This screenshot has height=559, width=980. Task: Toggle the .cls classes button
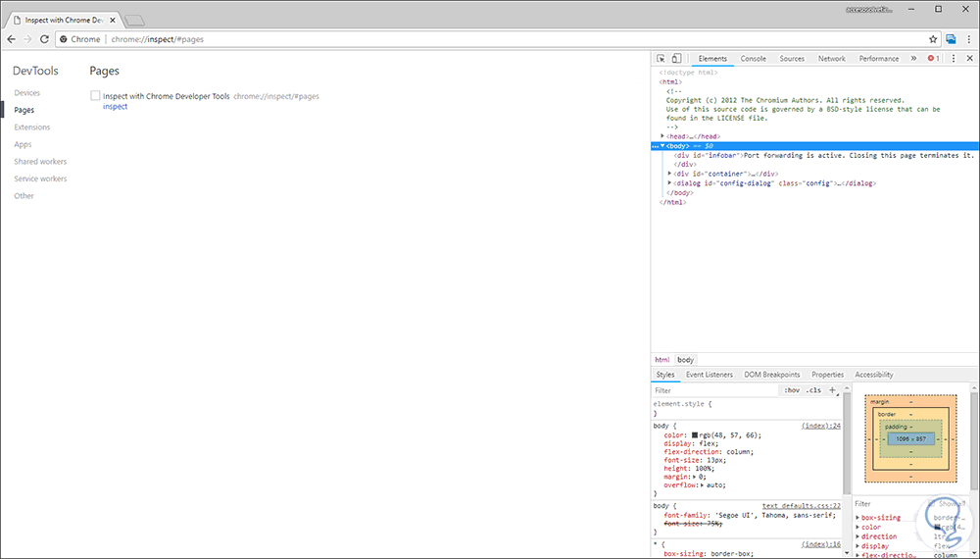click(x=813, y=390)
